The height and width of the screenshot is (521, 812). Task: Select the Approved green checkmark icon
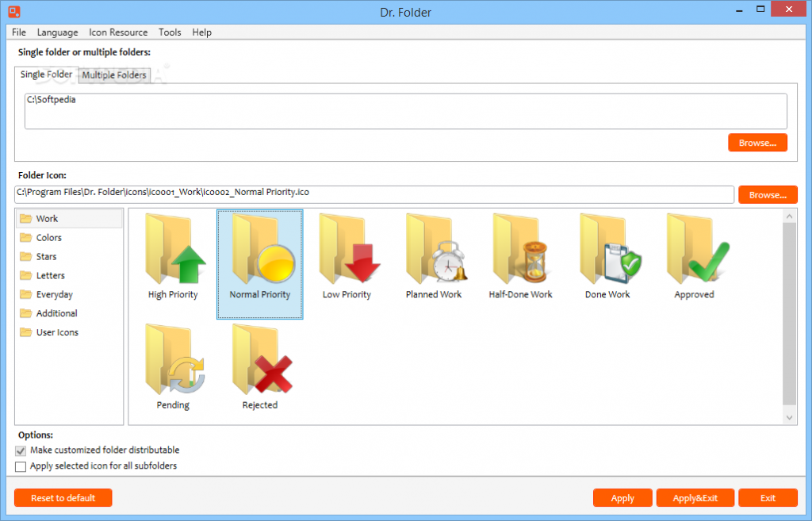(695, 257)
